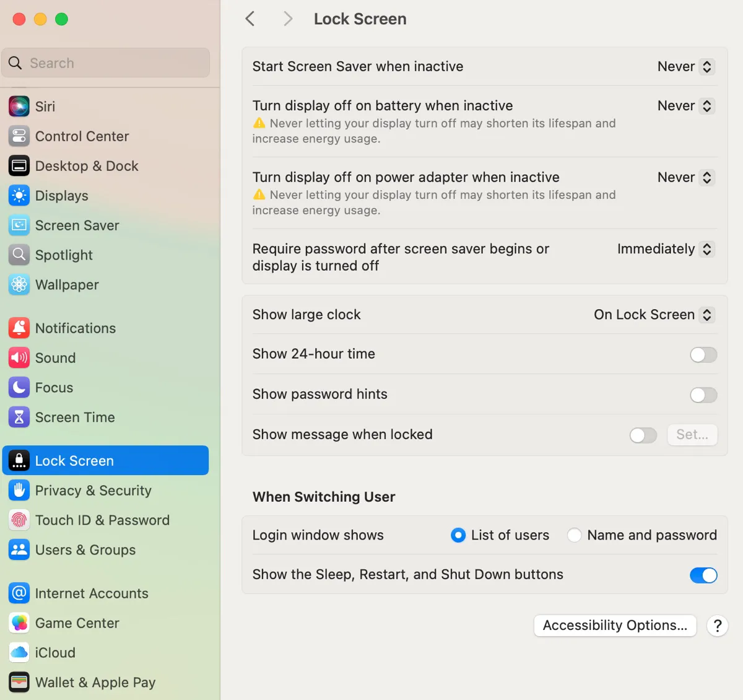Open Notifications settings pane
The width and height of the screenshot is (743, 700).
105,328
